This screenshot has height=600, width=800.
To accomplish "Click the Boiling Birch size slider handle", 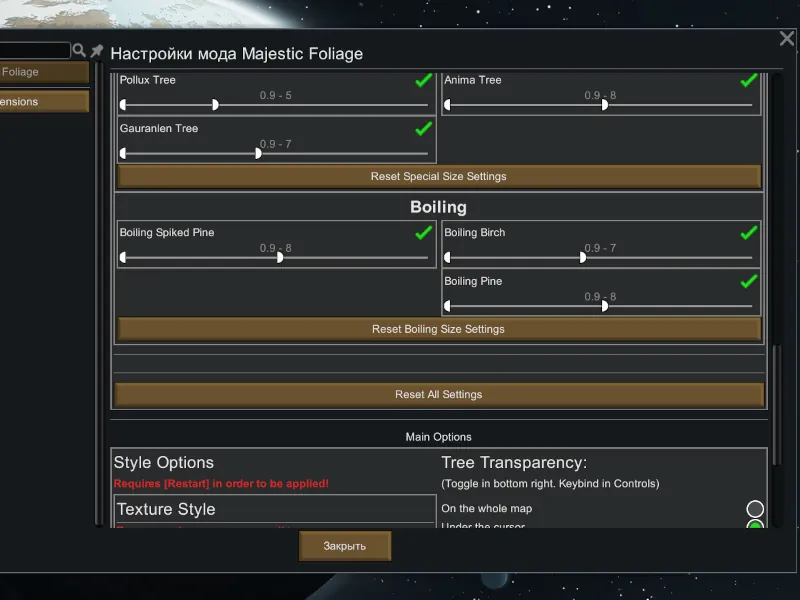I will 583,257.
